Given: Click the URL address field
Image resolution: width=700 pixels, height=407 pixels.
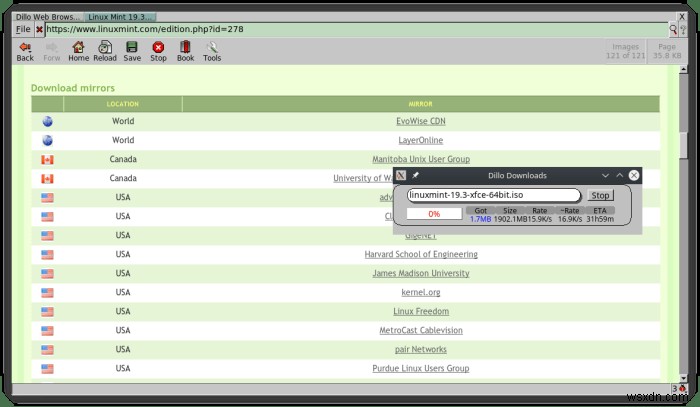Looking at the screenshot, I should click(356, 29).
